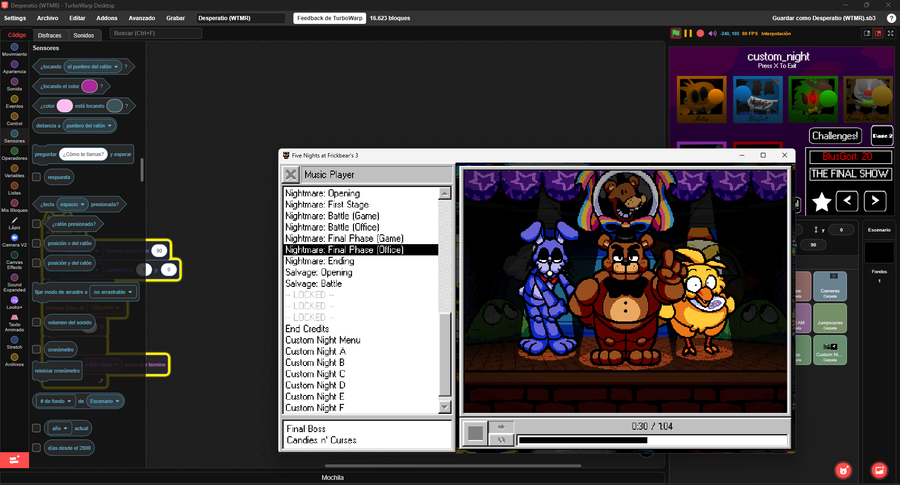Screen dimensions: 900x485
Task: Click the choose sprite button
Action: pyautogui.click(x=843, y=470)
